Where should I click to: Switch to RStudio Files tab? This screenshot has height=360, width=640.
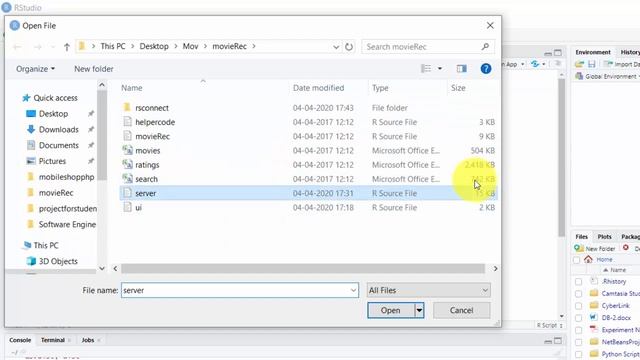point(582,237)
